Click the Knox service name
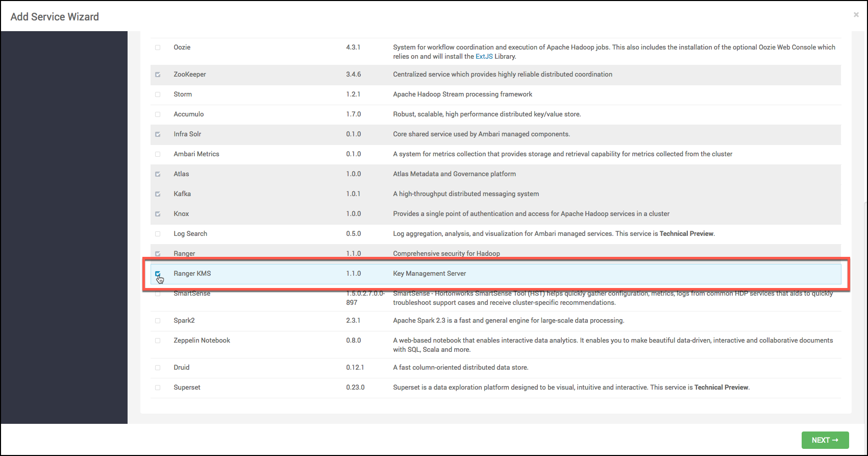The image size is (868, 456). point(181,213)
